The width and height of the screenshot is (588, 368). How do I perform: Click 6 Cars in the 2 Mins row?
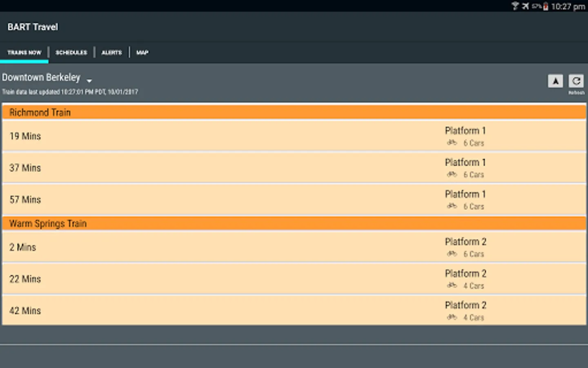(474, 254)
